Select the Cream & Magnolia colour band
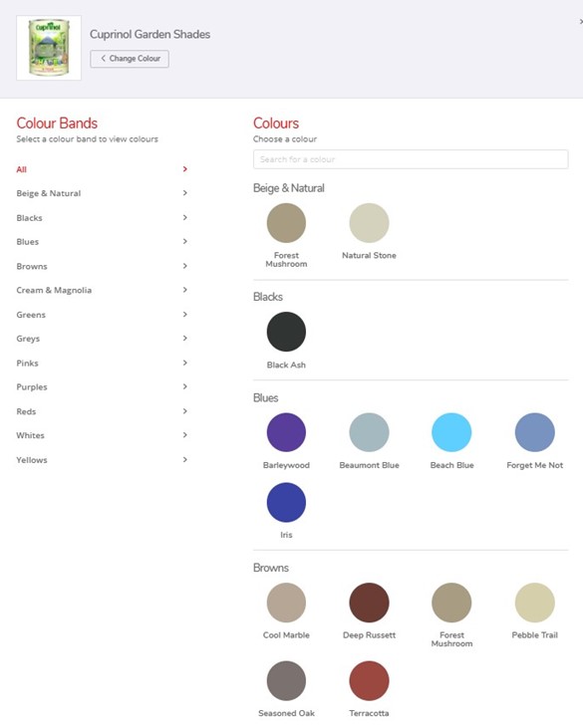 tap(102, 290)
